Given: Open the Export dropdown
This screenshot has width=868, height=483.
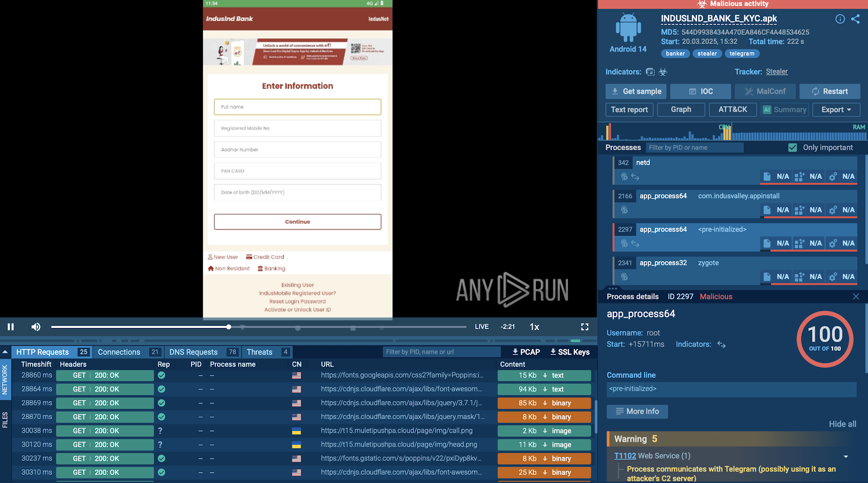Looking at the screenshot, I should [x=836, y=110].
